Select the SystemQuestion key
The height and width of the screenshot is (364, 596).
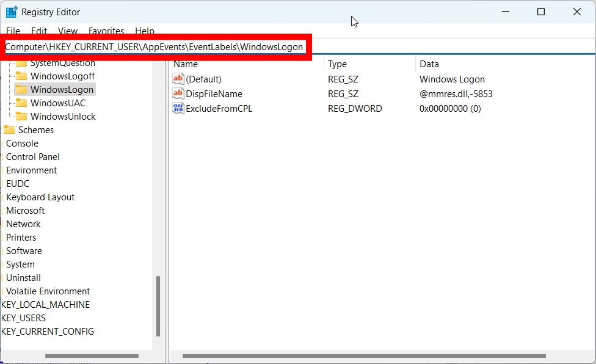tap(63, 63)
